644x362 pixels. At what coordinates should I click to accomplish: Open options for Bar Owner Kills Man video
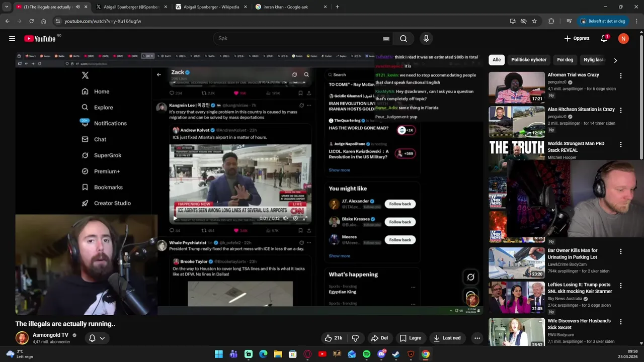pyautogui.click(x=620, y=251)
